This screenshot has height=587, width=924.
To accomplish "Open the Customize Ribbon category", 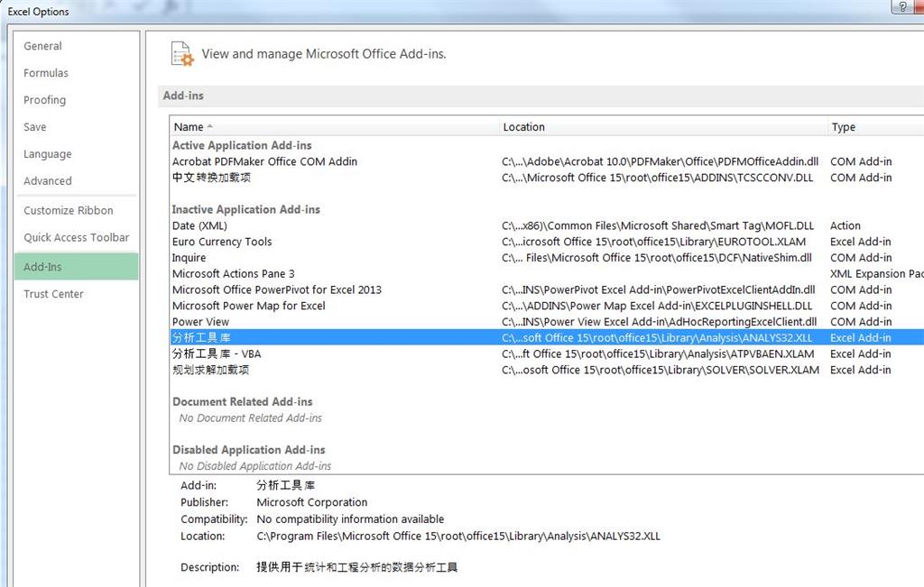I will coord(69,211).
